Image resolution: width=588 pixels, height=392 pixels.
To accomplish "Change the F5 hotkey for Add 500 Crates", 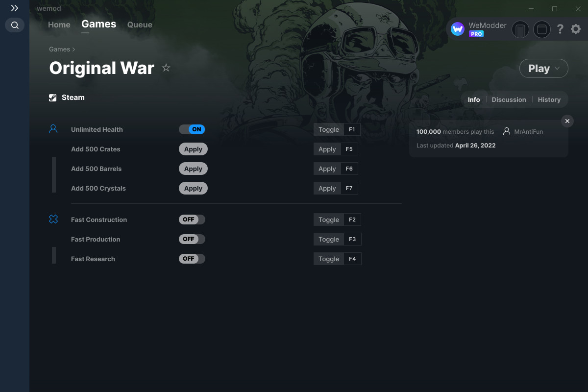I will tap(349, 149).
